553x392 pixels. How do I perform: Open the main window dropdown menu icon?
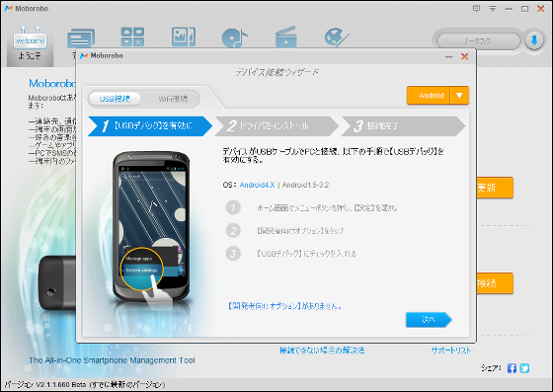coord(493,9)
